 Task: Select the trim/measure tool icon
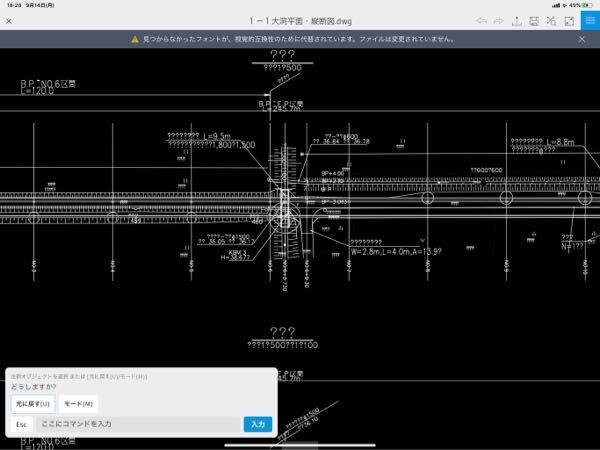point(551,20)
